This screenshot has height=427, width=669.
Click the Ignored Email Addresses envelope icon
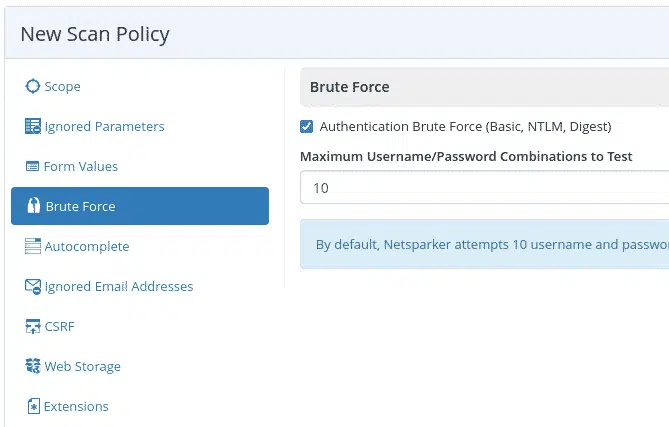tap(33, 286)
